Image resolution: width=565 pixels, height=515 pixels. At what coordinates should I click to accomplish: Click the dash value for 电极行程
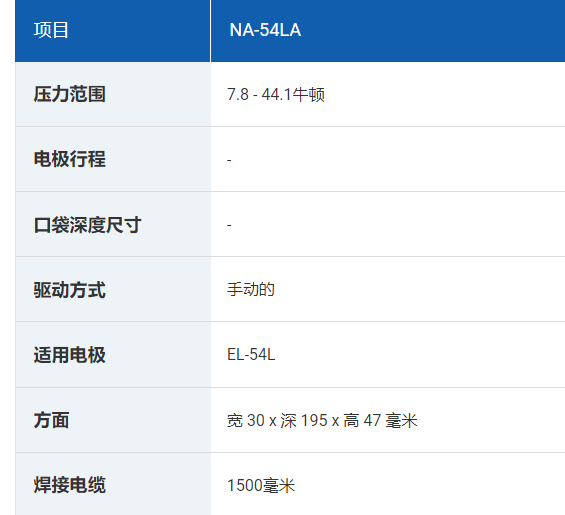229,160
